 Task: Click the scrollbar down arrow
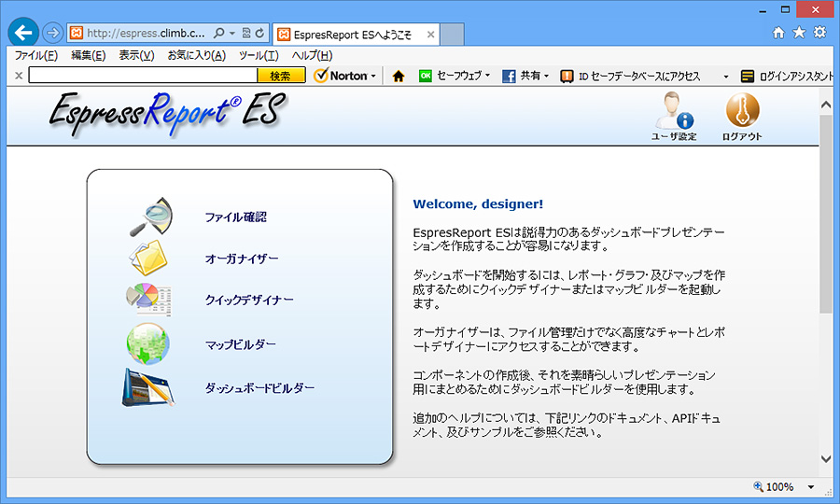pyautogui.click(x=826, y=459)
